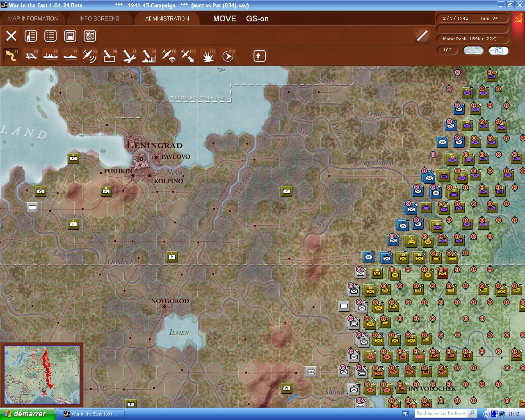Select the Novgorod city marker
The image size is (525, 420).
tap(164, 306)
